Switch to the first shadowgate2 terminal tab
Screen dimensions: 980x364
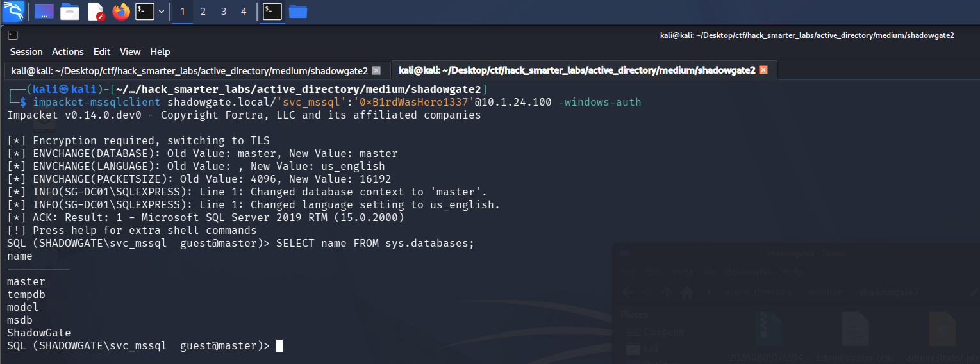click(196, 70)
